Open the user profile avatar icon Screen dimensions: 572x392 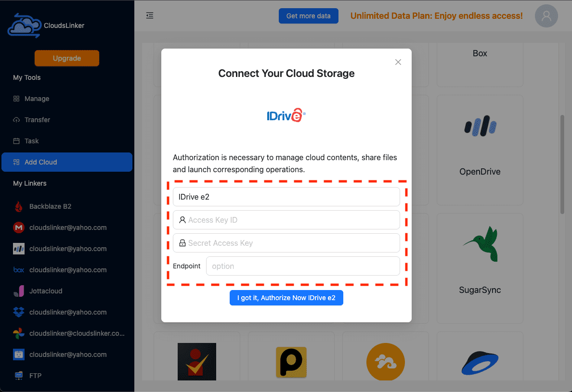546,16
